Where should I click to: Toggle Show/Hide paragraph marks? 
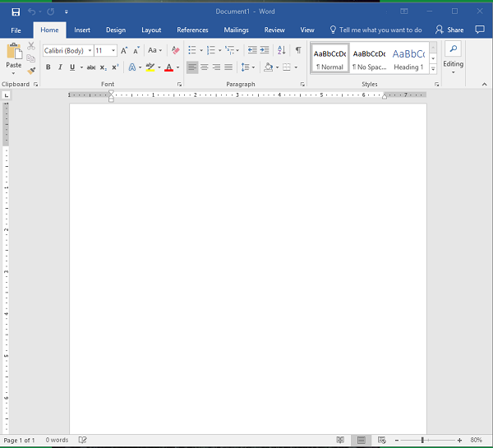(297, 50)
